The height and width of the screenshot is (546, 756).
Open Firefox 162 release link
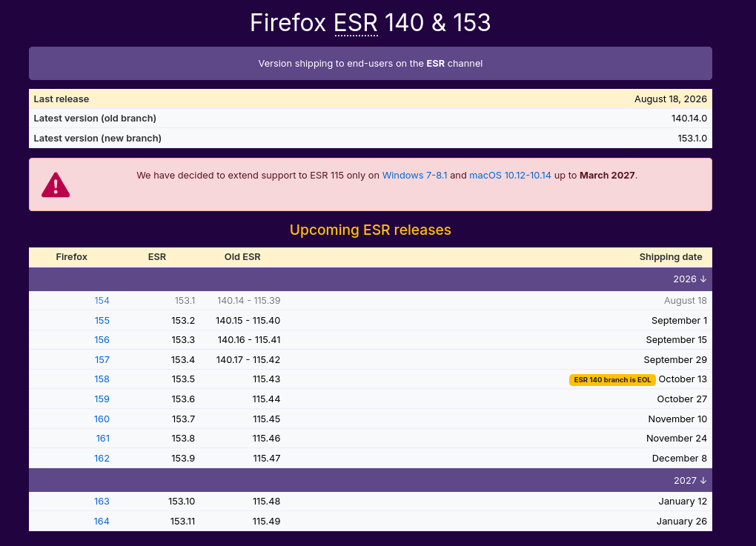click(102, 459)
